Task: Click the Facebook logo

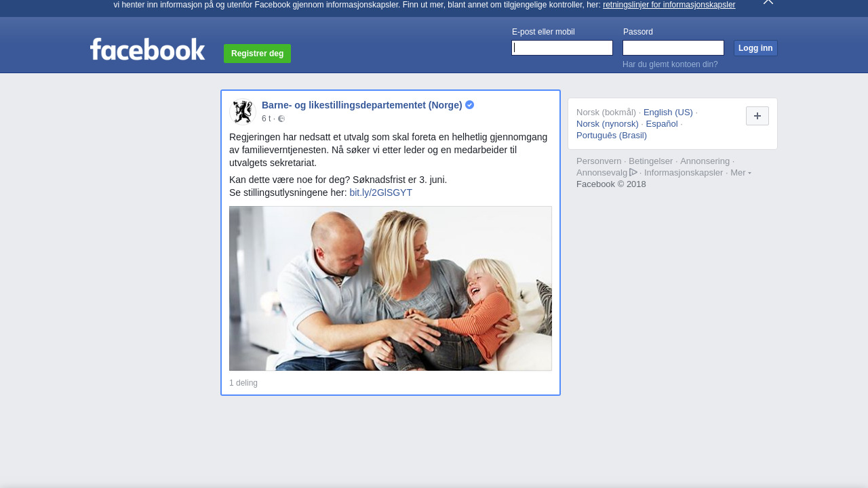Action: coord(147,49)
